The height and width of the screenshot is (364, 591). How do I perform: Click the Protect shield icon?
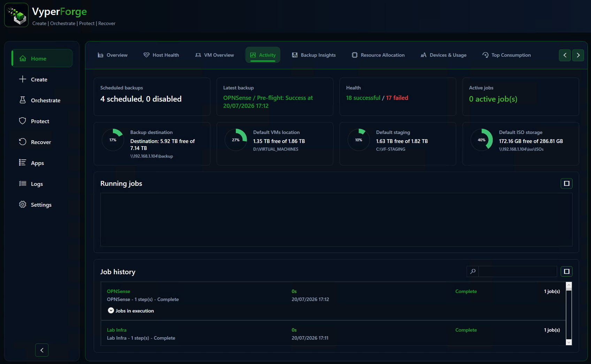pyautogui.click(x=23, y=121)
